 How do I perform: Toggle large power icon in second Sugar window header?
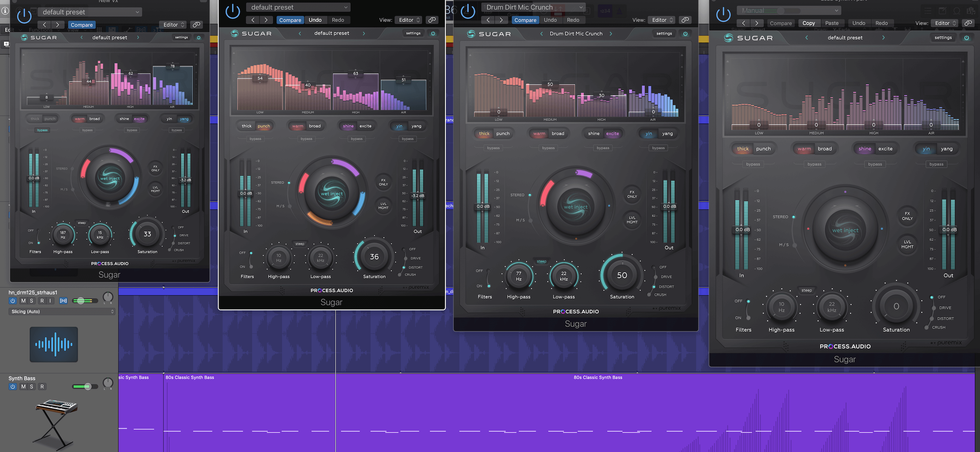tap(233, 12)
